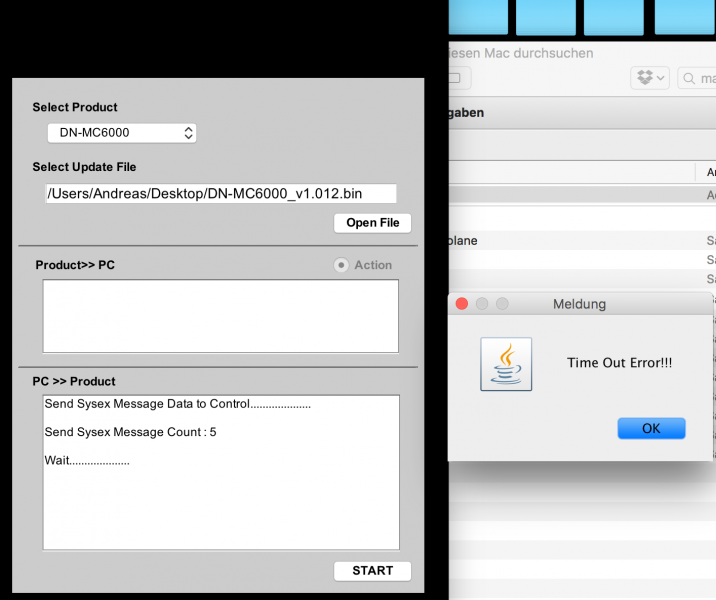The height and width of the screenshot is (600, 716).
Task: Click the update file path input field
Action: click(221, 194)
